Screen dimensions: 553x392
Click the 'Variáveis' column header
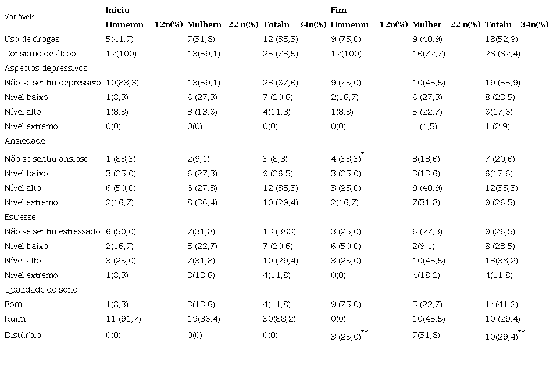point(19,17)
